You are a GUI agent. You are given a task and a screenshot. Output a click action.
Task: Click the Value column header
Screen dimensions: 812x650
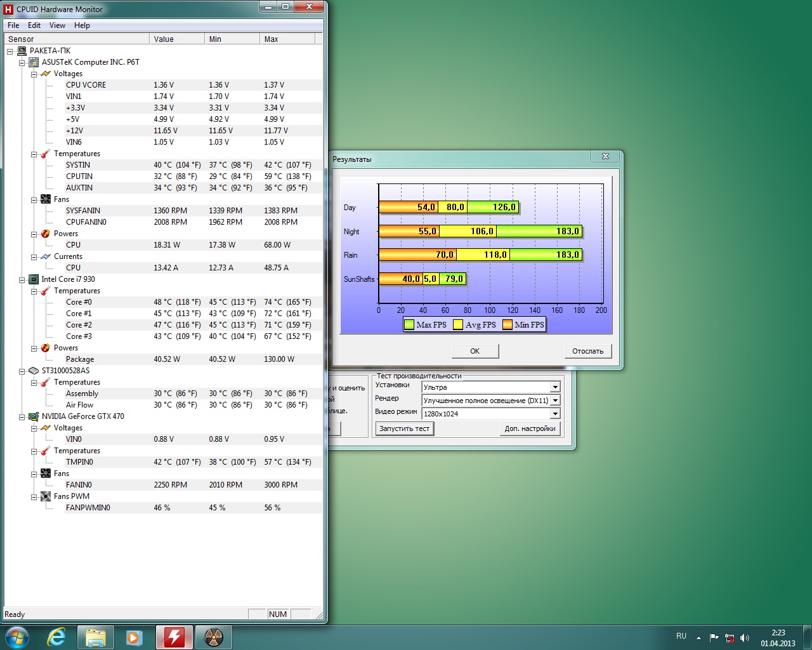[x=177, y=39]
